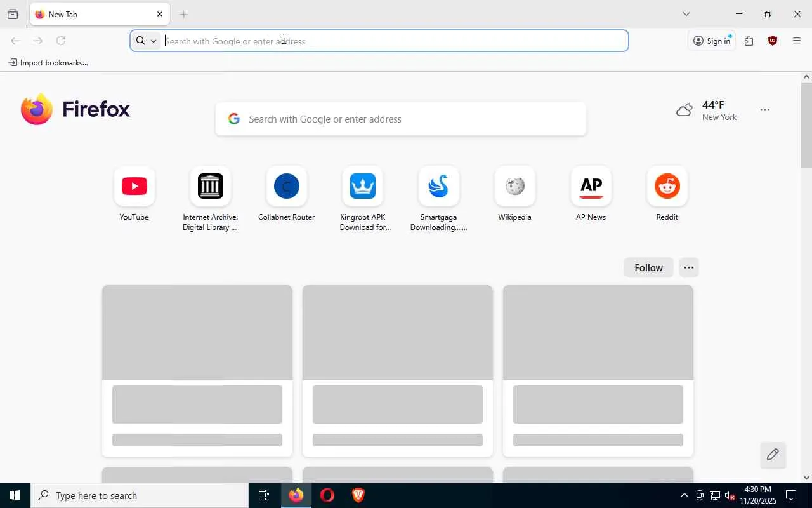Launch Opera from the taskbar

pyautogui.click(x=327, y=495)
